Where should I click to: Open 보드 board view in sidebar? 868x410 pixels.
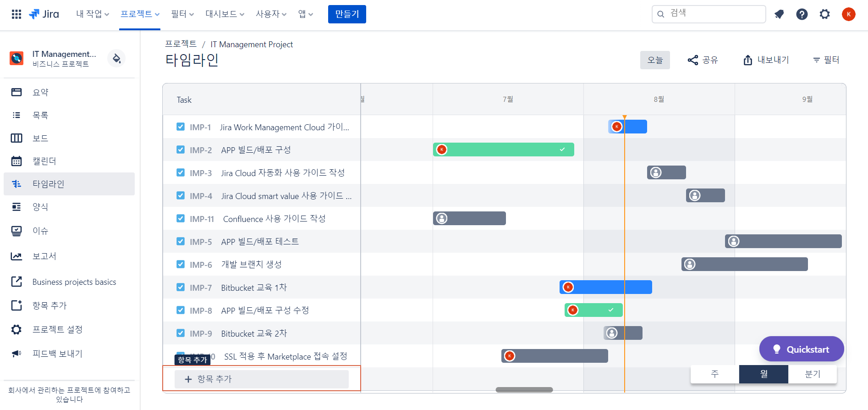point(69,138)
